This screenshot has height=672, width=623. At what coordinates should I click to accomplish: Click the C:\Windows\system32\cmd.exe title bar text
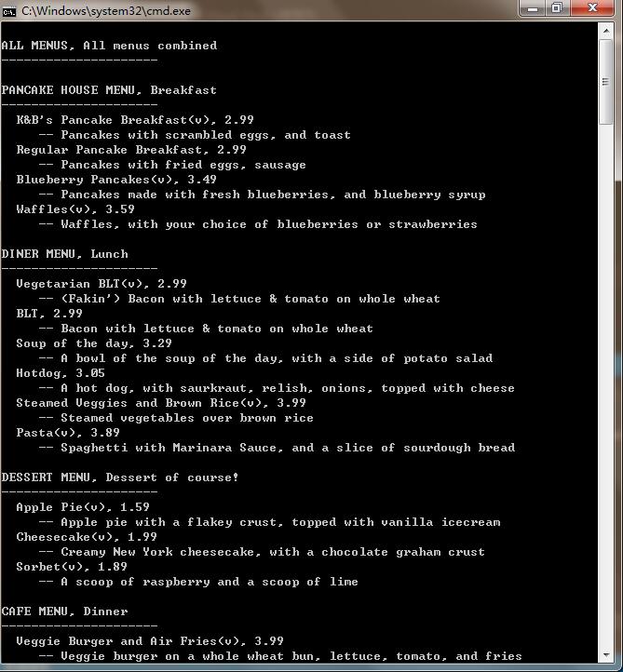pos(106,11)
